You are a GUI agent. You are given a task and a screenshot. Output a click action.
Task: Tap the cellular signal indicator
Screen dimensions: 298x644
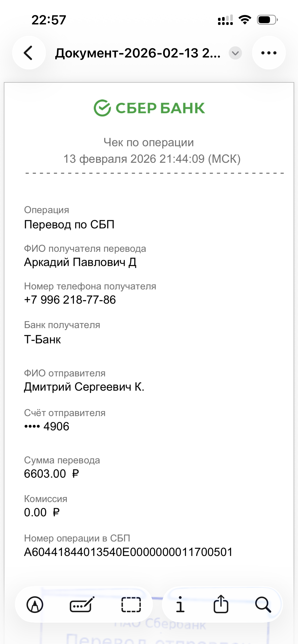coord(225,20)
